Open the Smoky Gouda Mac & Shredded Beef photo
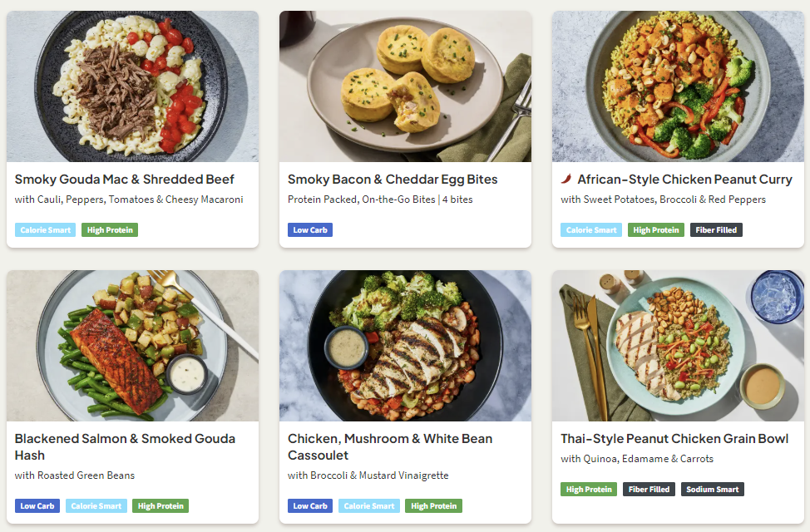This screenshot has height=532, width=810. tap(132, 86)
